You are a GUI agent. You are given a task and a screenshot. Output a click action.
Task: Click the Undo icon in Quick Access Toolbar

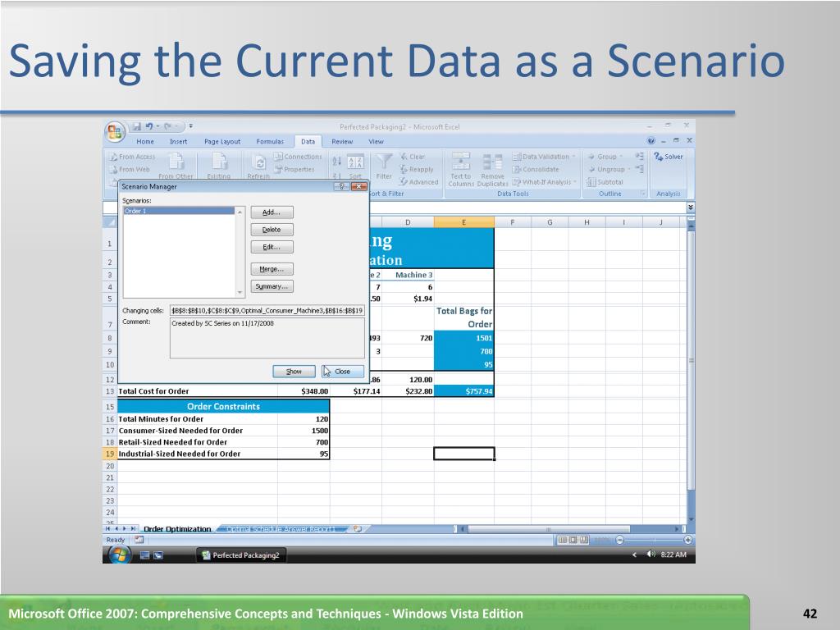click(149, 126)
